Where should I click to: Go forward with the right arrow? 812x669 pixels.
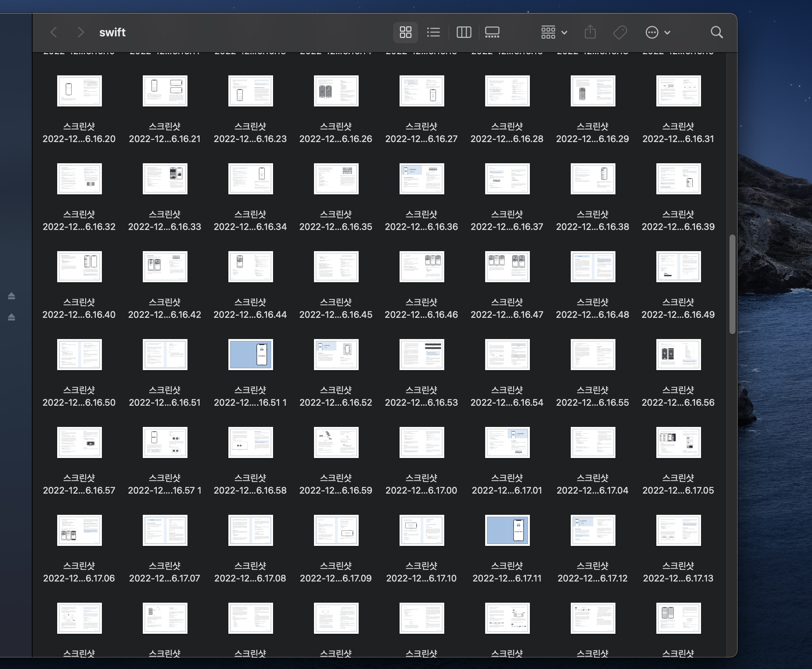pos(80,32)
